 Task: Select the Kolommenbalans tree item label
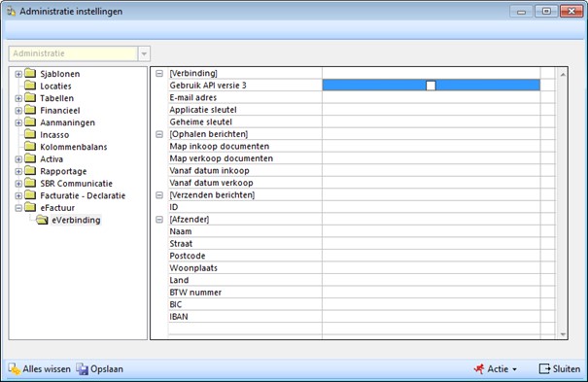tap(74, 147)
